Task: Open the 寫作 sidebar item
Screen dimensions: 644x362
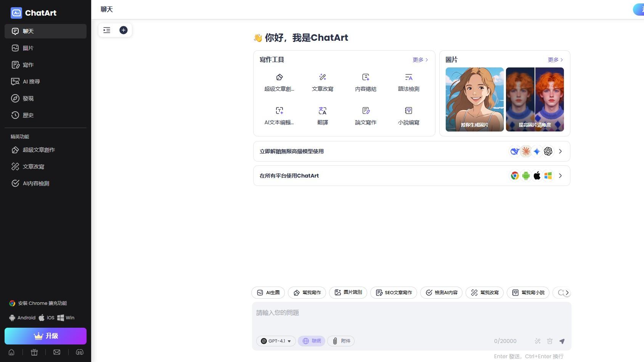Action: [45, 65]
